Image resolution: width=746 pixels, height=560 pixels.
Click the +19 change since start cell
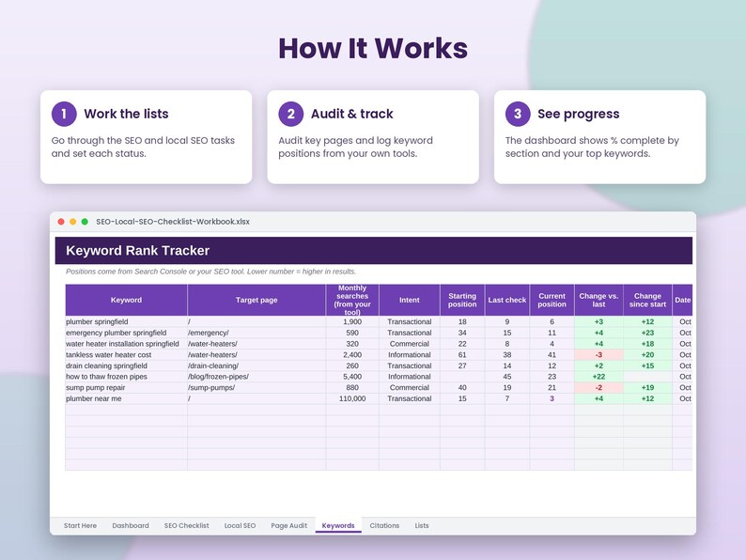pyautogui.click(x=647, y=387)
